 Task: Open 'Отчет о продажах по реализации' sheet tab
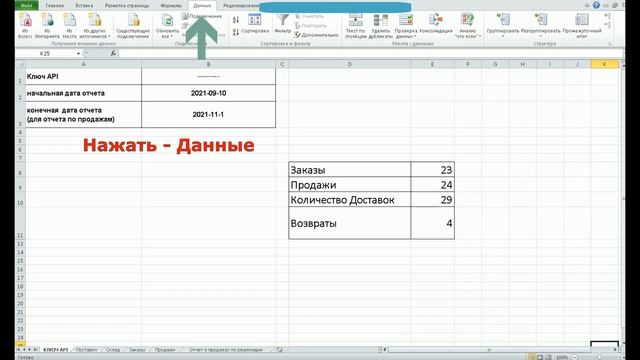click(x=226, y=350)
